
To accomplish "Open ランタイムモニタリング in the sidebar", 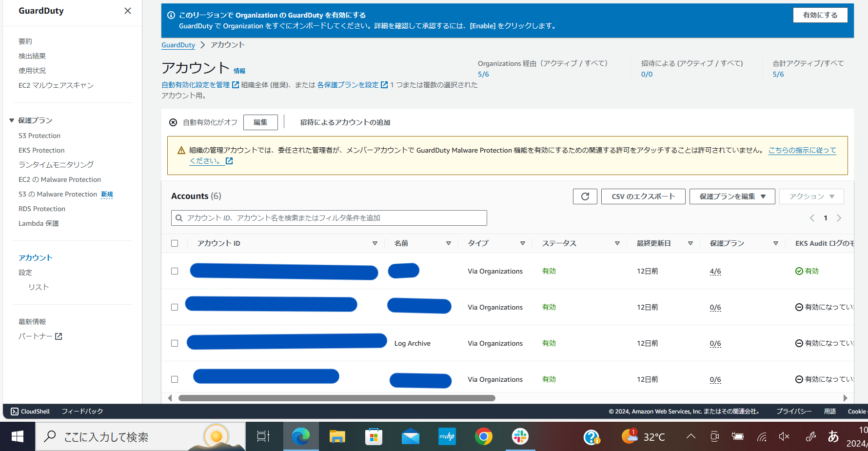I will click(56, 165).
